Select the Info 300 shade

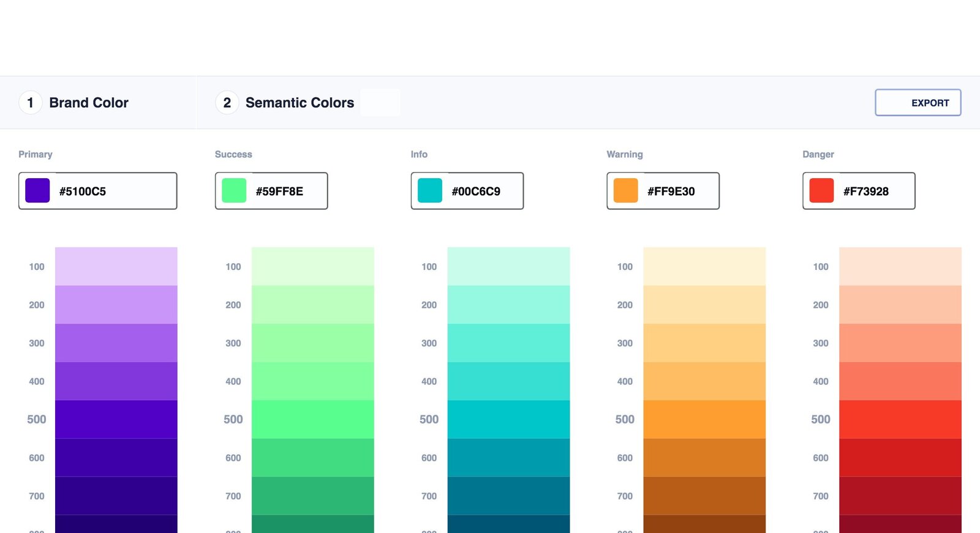point(509,343)
